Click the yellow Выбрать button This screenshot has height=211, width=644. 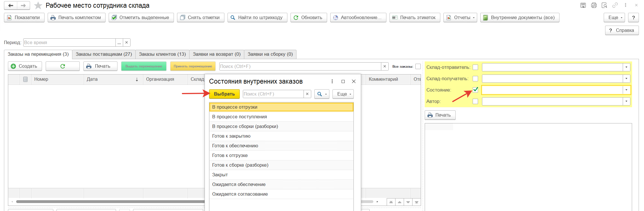(x=224, y=94)
